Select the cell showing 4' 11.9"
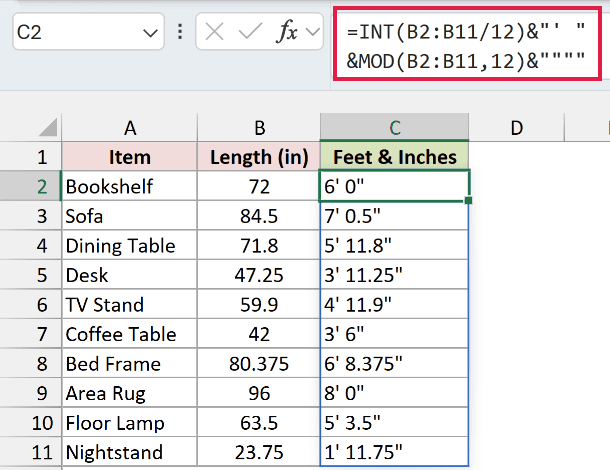This screenshot has height=470, width=610. point(394,305)
